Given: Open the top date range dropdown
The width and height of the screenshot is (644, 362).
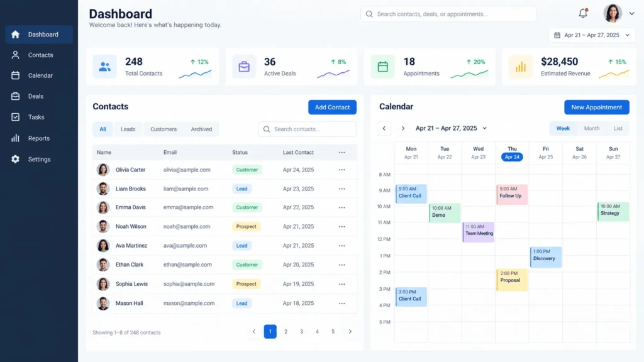Looking at the screenshot, I should click(x=592, y=35).
